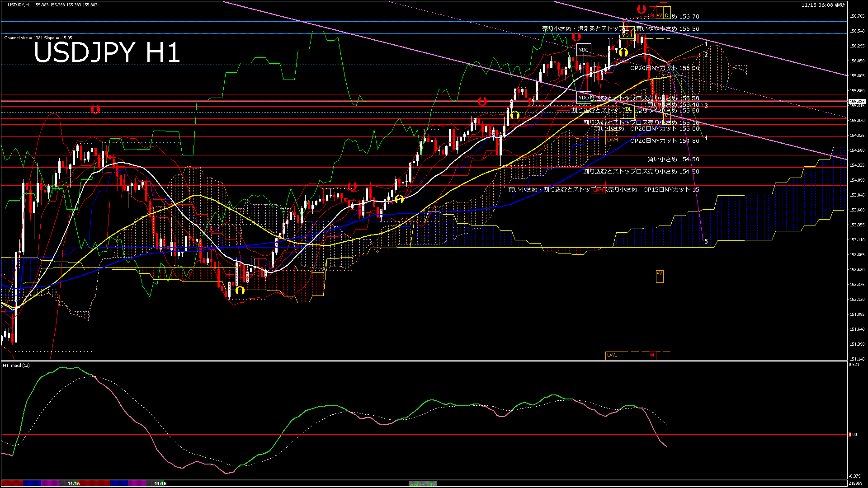Click '割り込むとストップロス売り小さめ 155.10' label

[641, 122]
